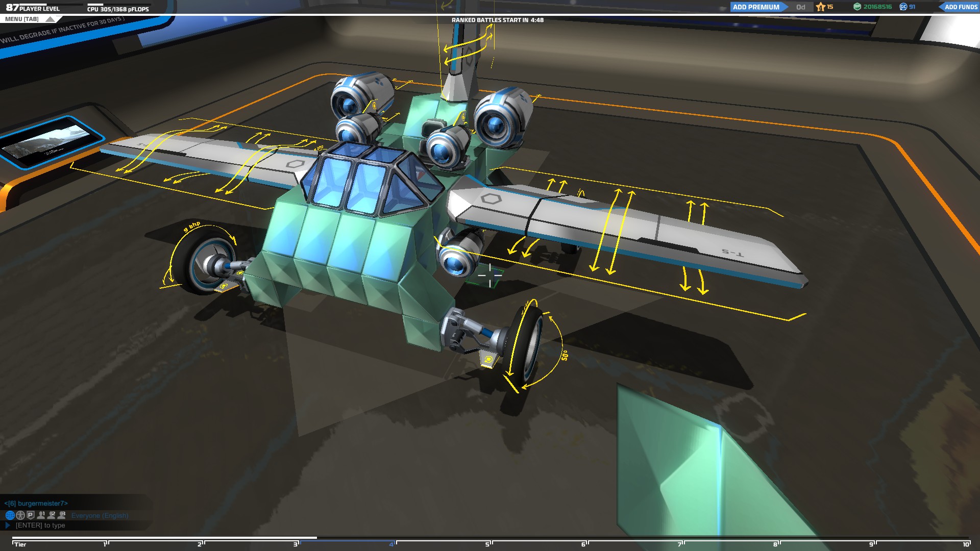Image resolution: width=980 pixels, height=551 pixels.
Task: Click the tech points star icon
Action: tap(821, 7)
